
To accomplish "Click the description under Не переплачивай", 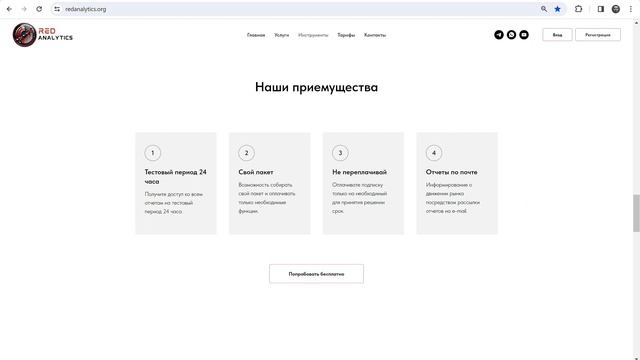I will click(x=360, y=198).
